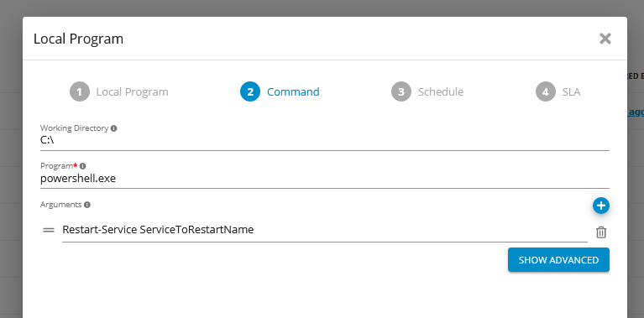644x318 pixels.
Task: Click the step 1 number circle
Action: click(x=80, y=91)
